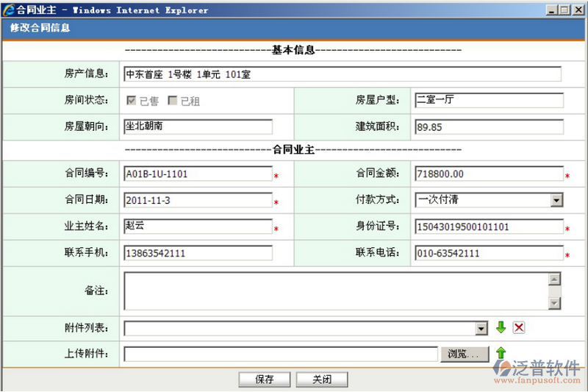588x392 pixels.
Task: Click the 浏览... browse button
Action: tap(464, 354)
